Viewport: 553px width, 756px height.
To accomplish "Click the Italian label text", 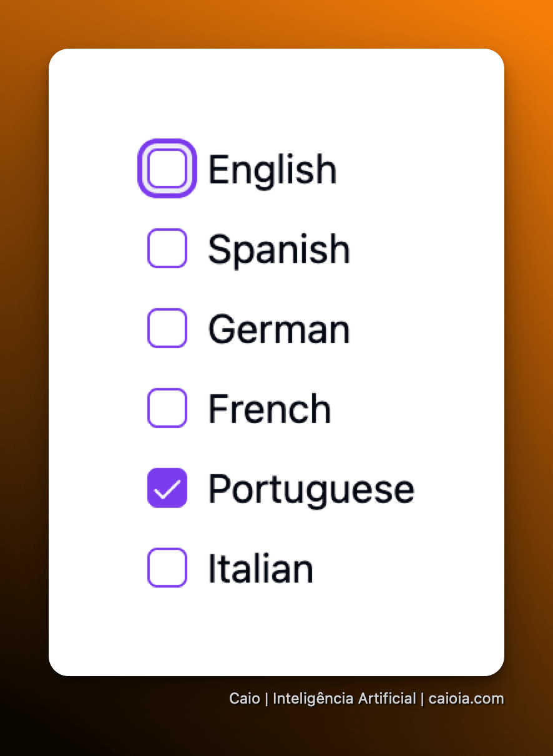I will pyautogui.click(x=261, y=568).
